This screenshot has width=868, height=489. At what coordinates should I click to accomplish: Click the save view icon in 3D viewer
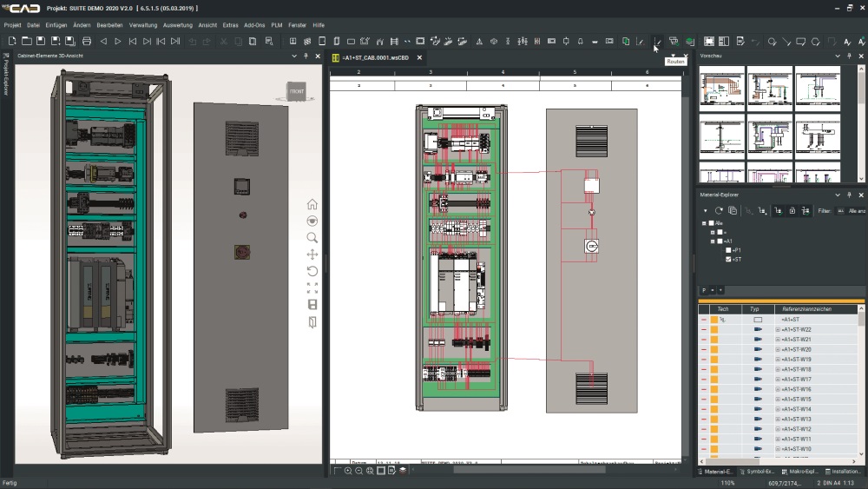click(x=312, y=305)
